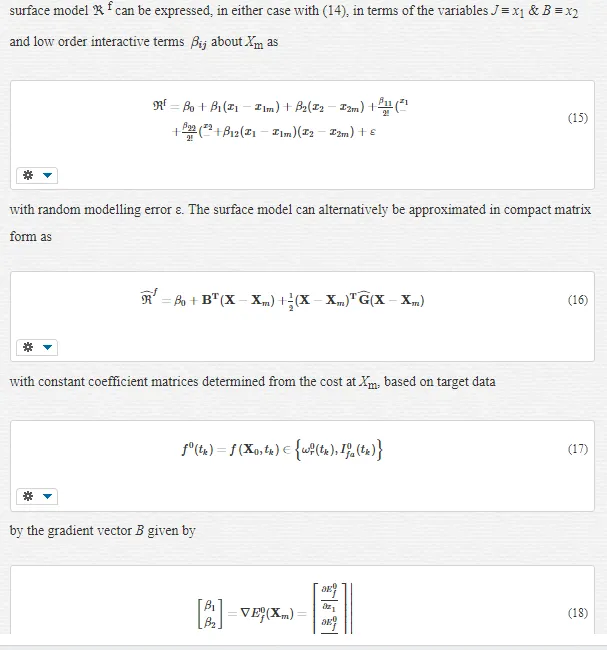Image resolution: width=607 pixels, height=650 pixels.
Task: Select the equation number label (17)
Action: point(578,449)
